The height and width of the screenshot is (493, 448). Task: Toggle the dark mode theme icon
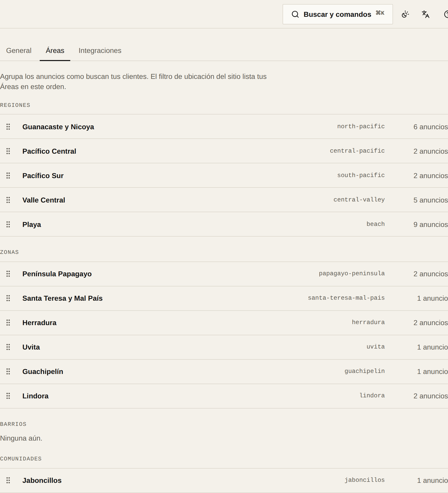(x=405, y=14)
